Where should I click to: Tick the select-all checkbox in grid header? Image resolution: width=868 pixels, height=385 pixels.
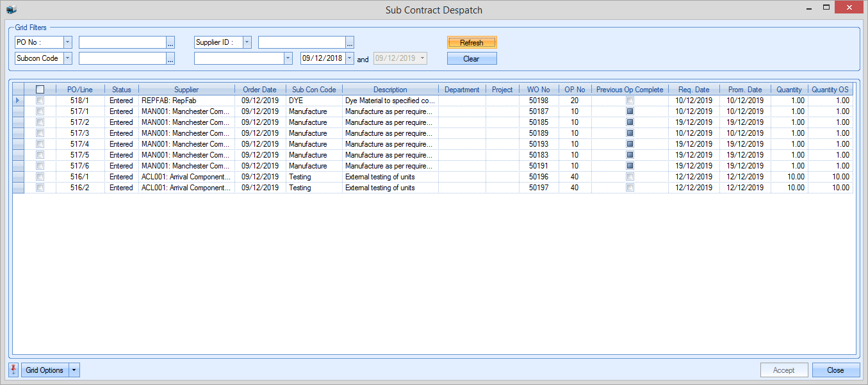[40, 90]
